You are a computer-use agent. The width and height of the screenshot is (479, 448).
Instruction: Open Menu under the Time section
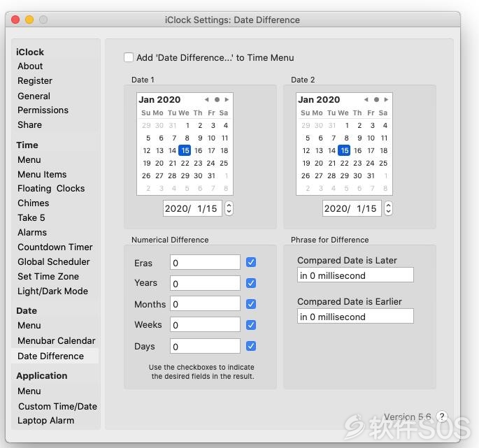(x=29, y=160)
